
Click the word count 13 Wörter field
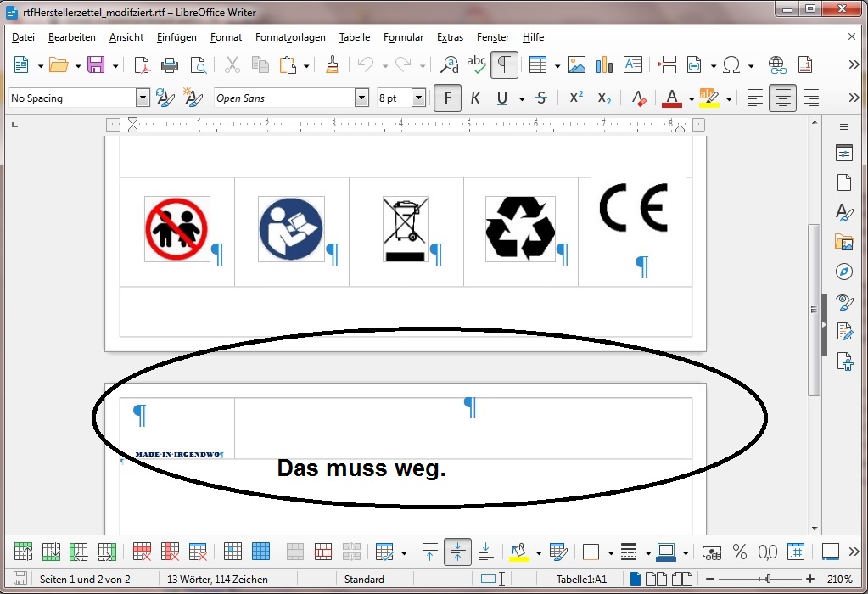217,579
